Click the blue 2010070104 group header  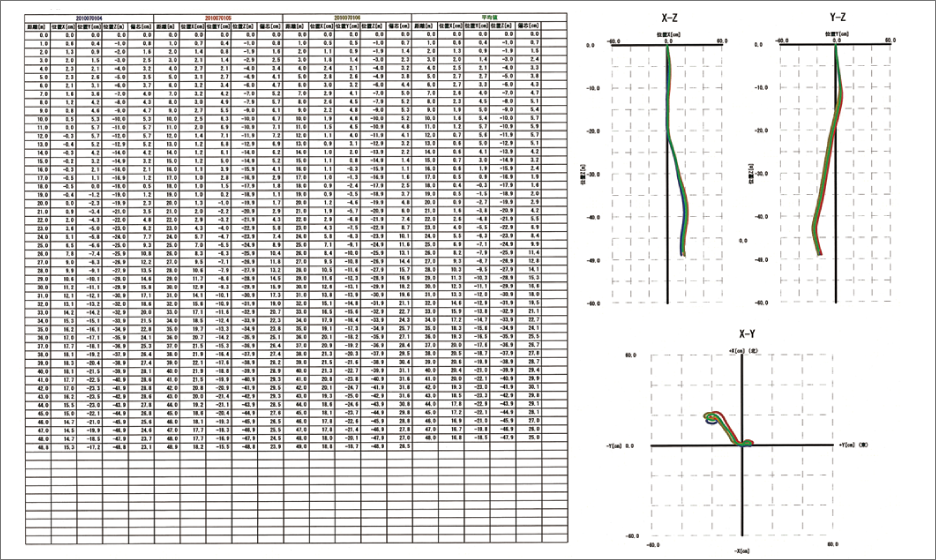89,19
